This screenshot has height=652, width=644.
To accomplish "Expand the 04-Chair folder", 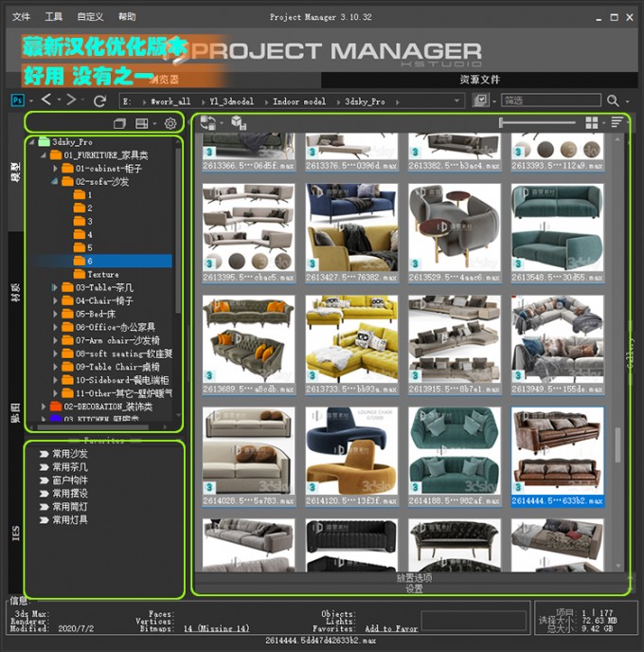I will [x=55, y=300].
